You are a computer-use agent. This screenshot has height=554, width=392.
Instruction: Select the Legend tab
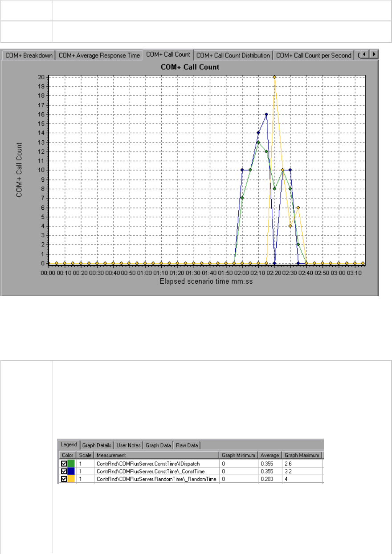click(69, 444)
